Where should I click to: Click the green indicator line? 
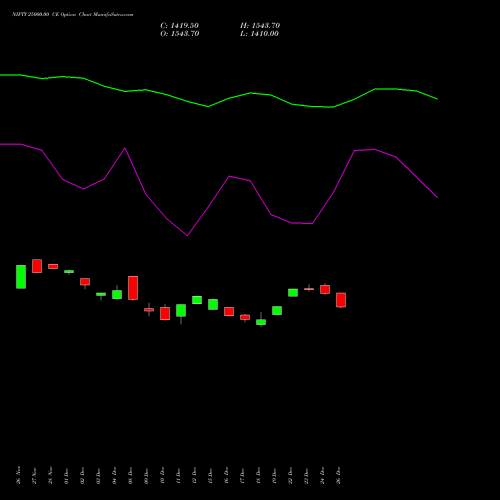[x=208, y=106]
